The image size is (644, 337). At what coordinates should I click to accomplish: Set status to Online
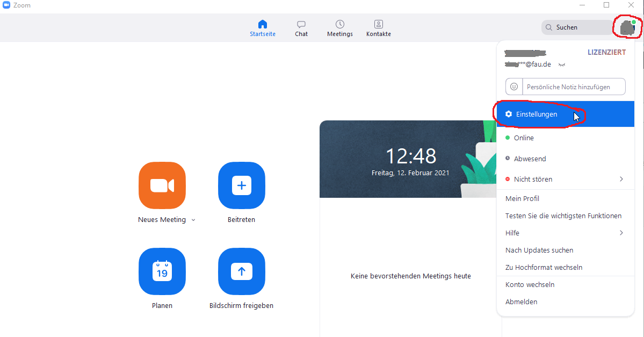[x=523, y=138]
